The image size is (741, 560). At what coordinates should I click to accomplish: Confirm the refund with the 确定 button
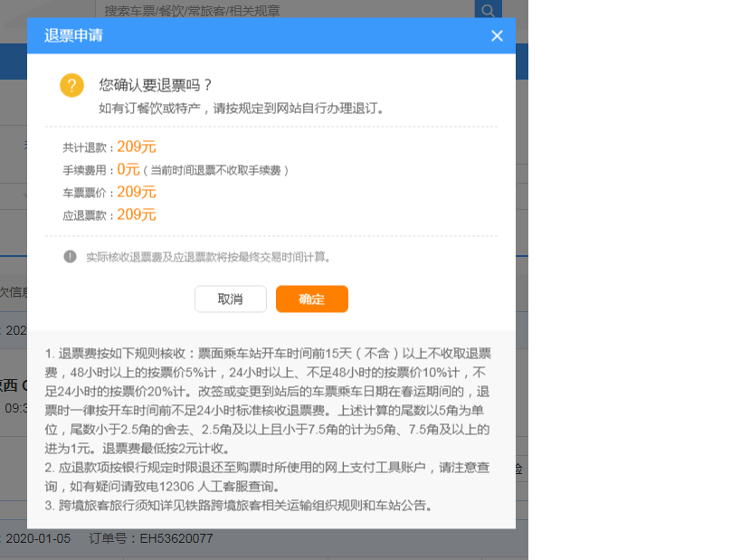point(311,299)
